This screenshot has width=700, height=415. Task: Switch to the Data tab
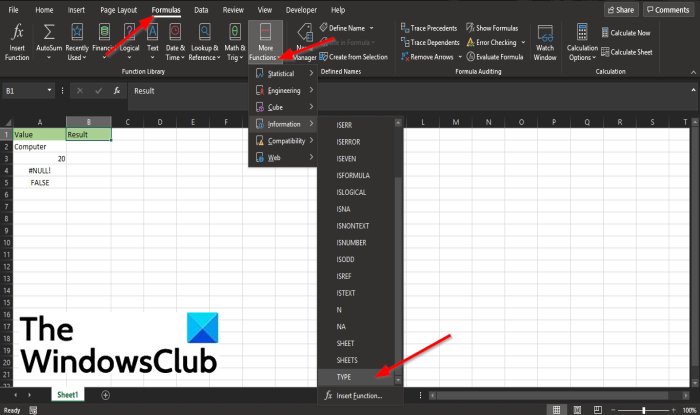pos(201,10)
